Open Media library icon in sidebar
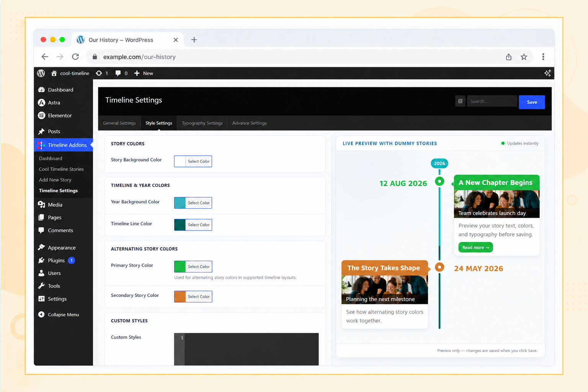Image resolution: width=588 pixels, height=392 pixels. (x=41, y=205)
